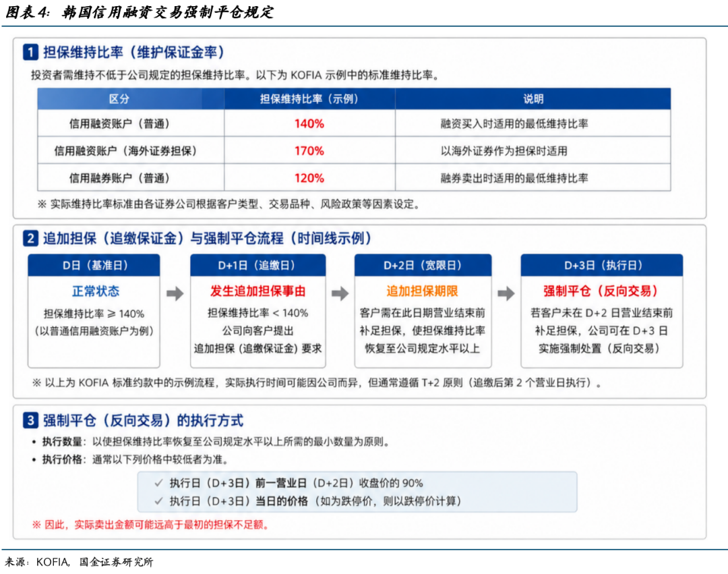This screenshot has width=728, height=574.
Task: Click the 正常状态 heading
Action: pyautogui.click(x=96, y=291)
